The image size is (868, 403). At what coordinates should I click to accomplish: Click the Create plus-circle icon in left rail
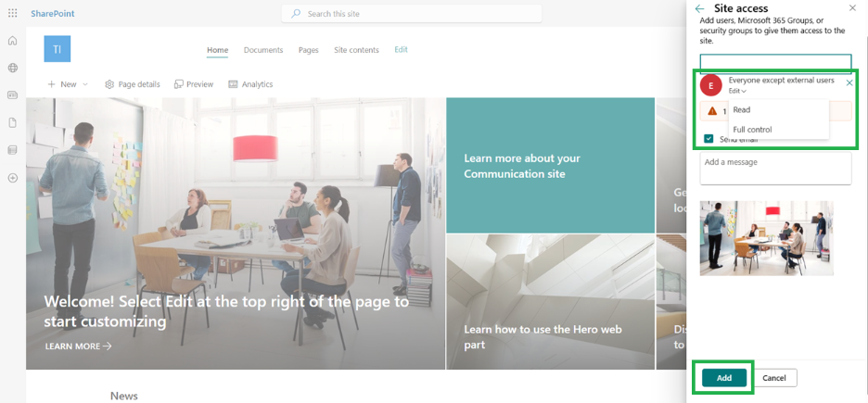tap(12, 178)
